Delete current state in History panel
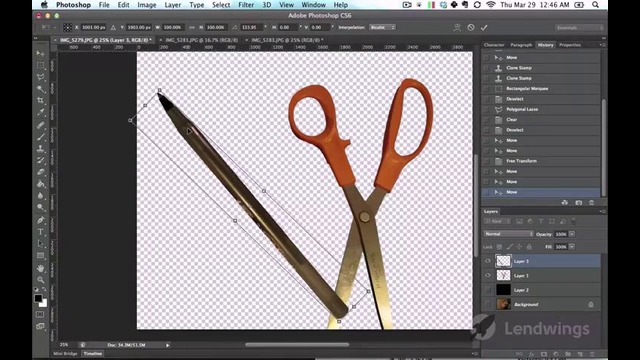The width and height of the screenshot is (640, 360). pos(591,202)
